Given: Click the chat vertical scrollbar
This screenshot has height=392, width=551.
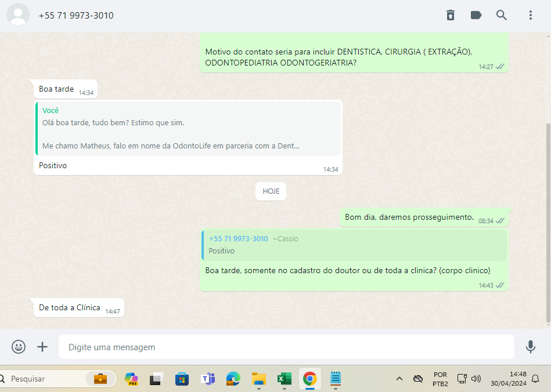Looking at the screenshot, I should 548,220.
